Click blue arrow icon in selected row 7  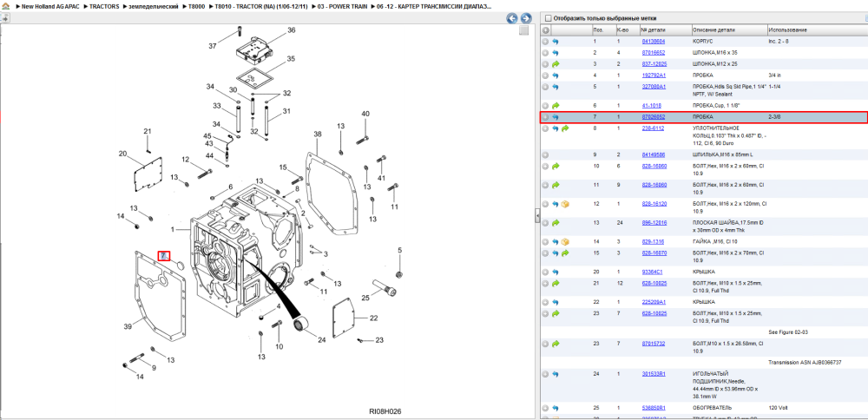pos(556,117)
